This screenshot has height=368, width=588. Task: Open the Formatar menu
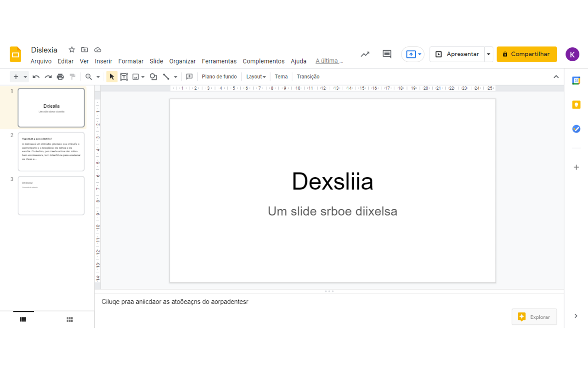point(131,61)
